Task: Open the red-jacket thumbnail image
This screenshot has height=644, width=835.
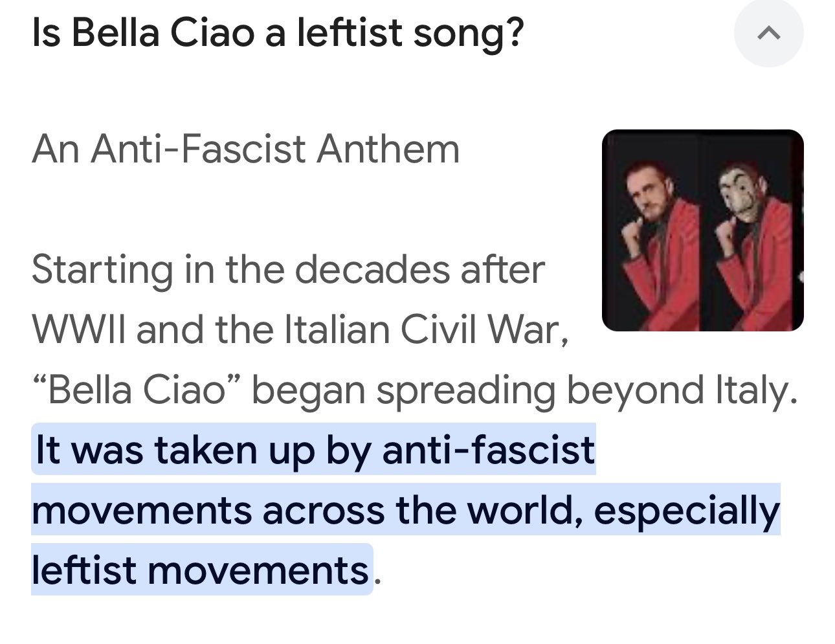Action: [702, 230]
